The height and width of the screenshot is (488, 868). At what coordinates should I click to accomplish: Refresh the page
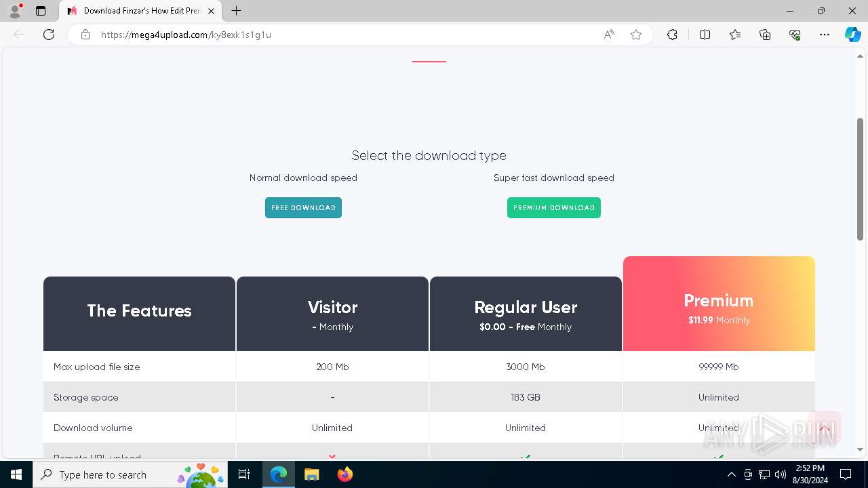[49, 35]
